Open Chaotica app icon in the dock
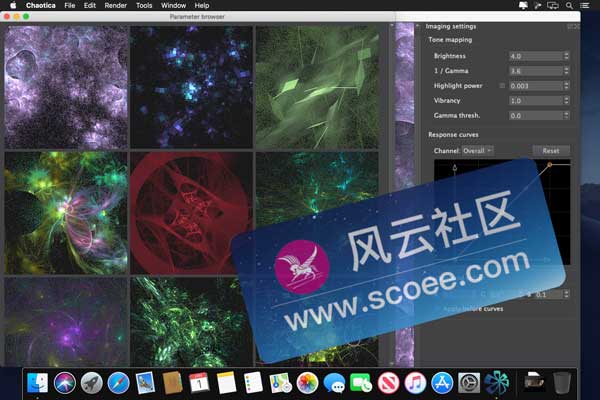Image resolution: width=600 pixels, height=400 pixels. click(496, 381)
